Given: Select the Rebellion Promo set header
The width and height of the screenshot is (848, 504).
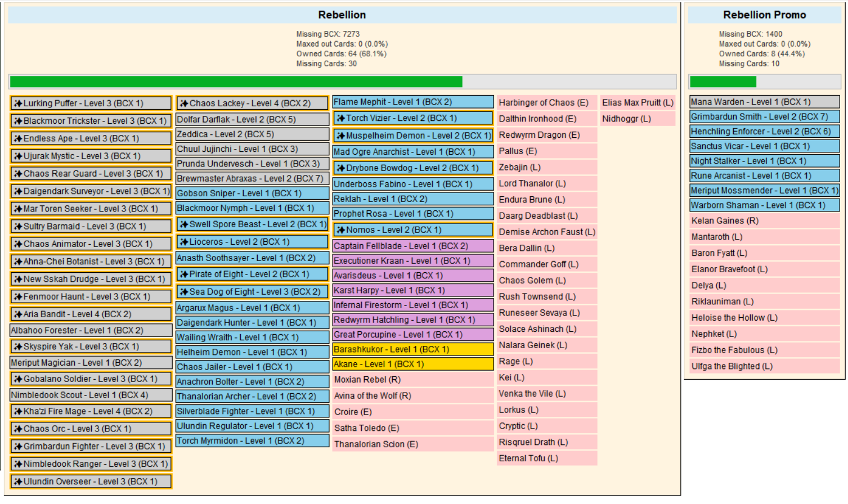Looking at the screenshot, I should point(764,15).
